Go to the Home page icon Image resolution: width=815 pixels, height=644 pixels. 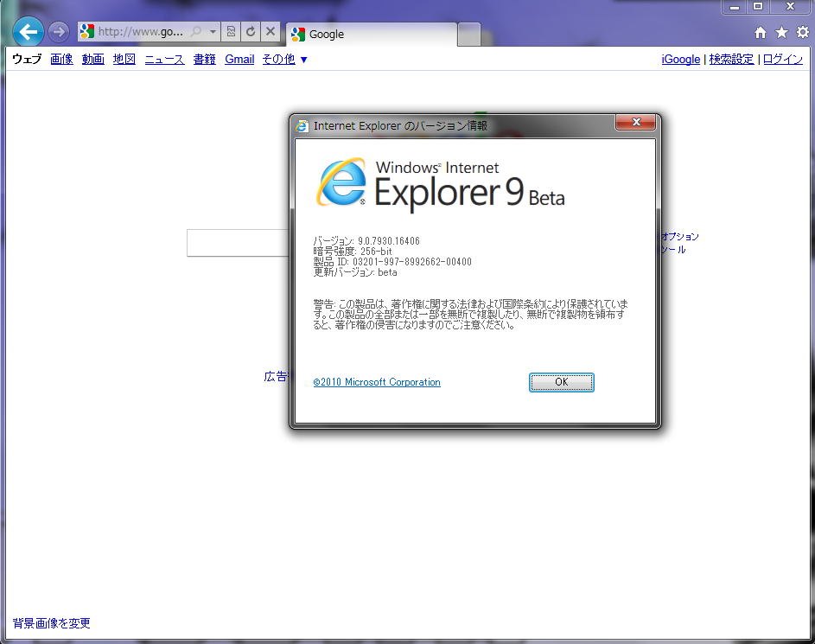(x=761, y=33)
